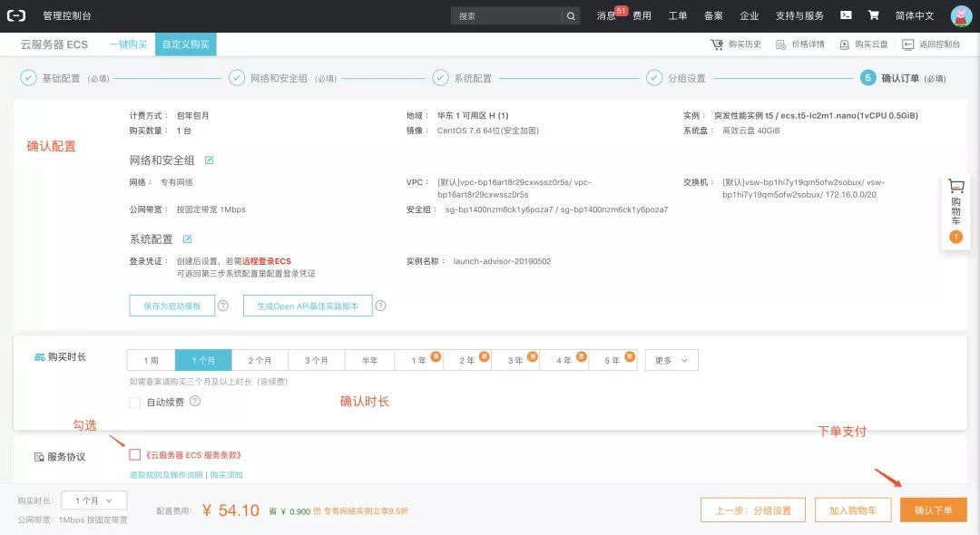Click the 返回控制台 icon
Viewport: 980px width, 535px height.
(x=907, y=44)
